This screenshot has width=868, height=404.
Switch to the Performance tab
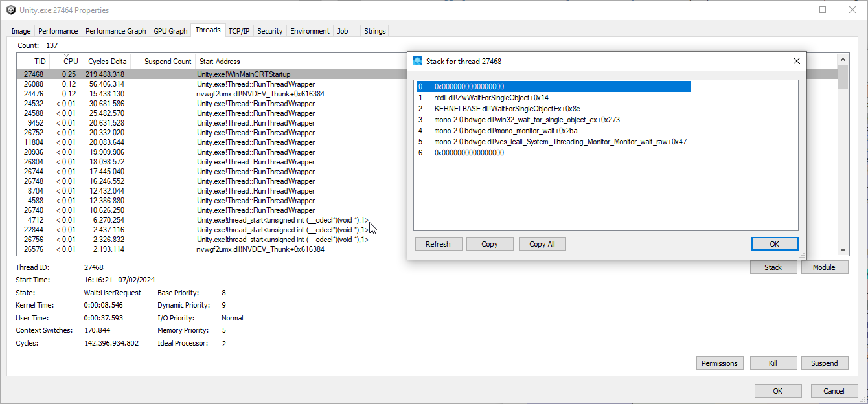(x=58, y=30)
